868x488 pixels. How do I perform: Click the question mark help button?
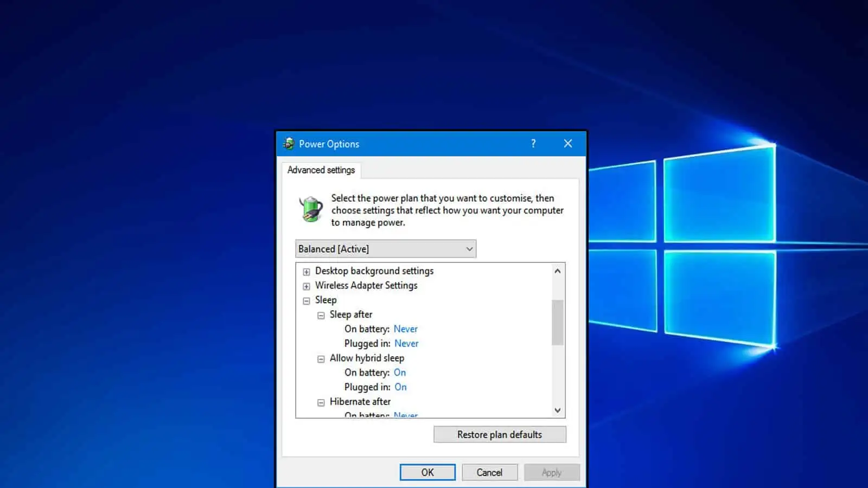[533, 144]
